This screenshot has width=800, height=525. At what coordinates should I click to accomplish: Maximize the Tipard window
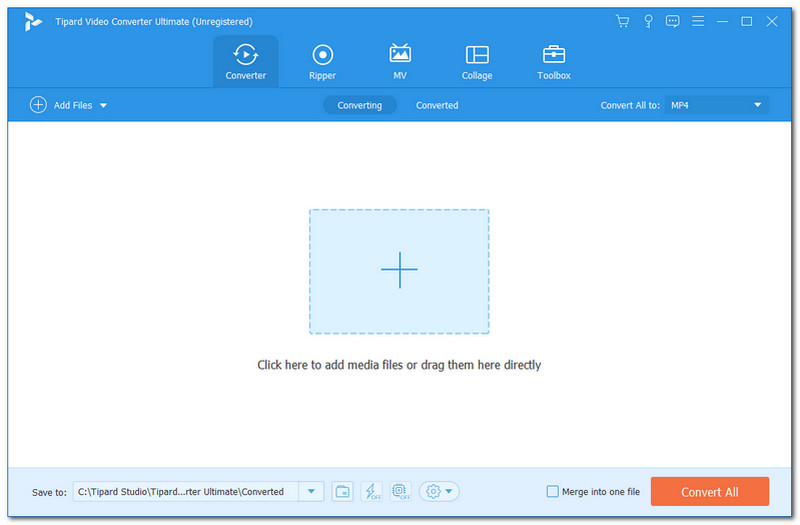746,21
